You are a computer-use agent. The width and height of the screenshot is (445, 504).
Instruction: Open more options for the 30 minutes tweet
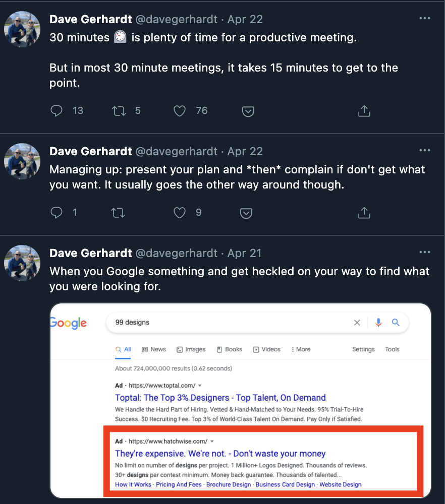coord(425,19)
